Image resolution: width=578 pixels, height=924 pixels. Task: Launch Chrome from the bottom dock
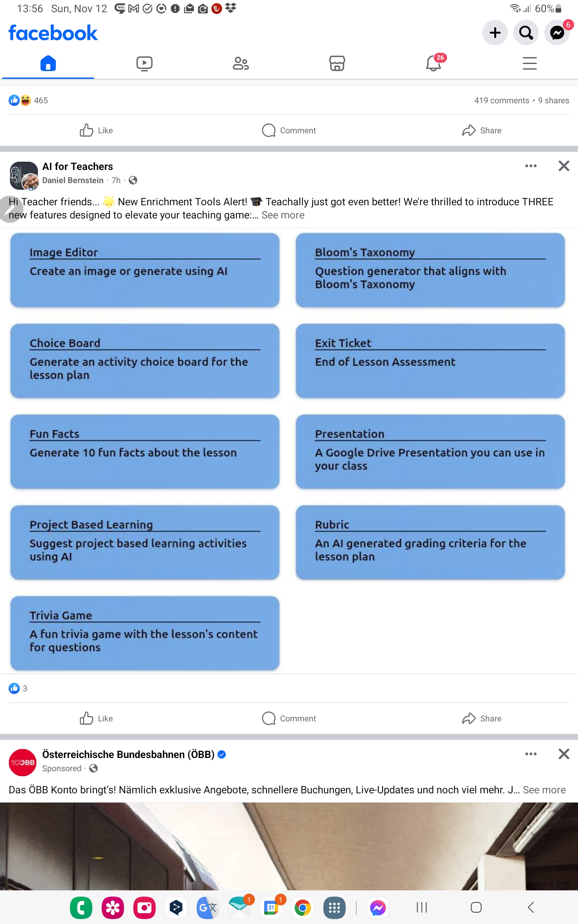[303, 907]
